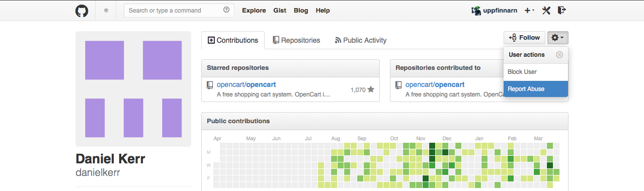Screen dimensions: 644x191
Task: Click the search help question-mark icon
Action: (x=226, y=10)
